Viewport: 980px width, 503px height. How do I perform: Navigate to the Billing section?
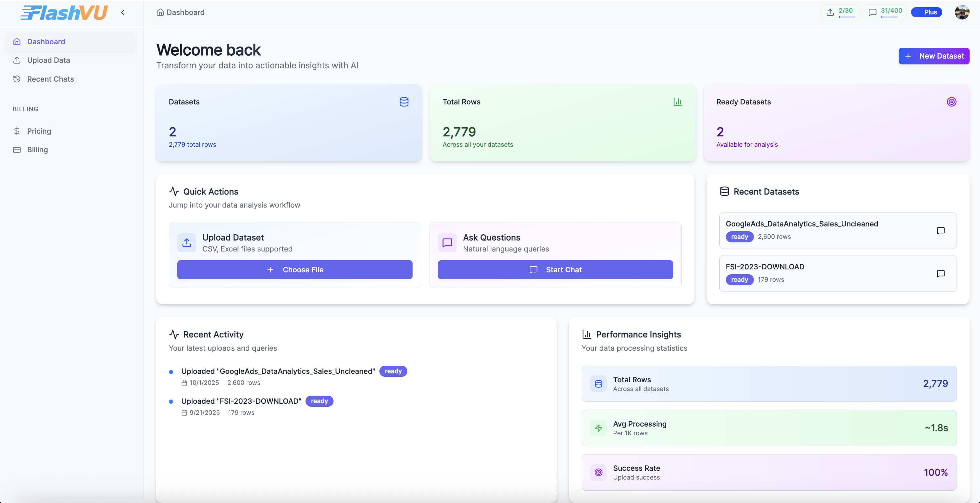coord(37,150)
